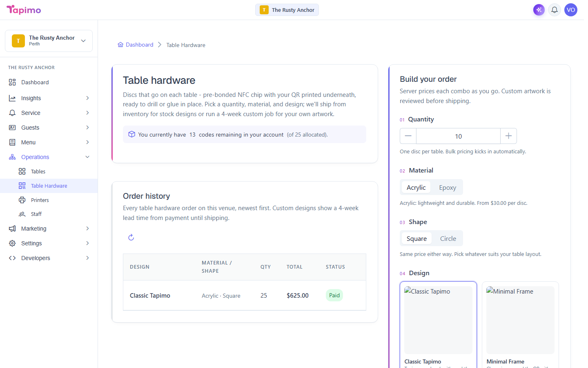Click the Menu list icon
This screenshot has width=588, height=368.
(x=12, y=142)
